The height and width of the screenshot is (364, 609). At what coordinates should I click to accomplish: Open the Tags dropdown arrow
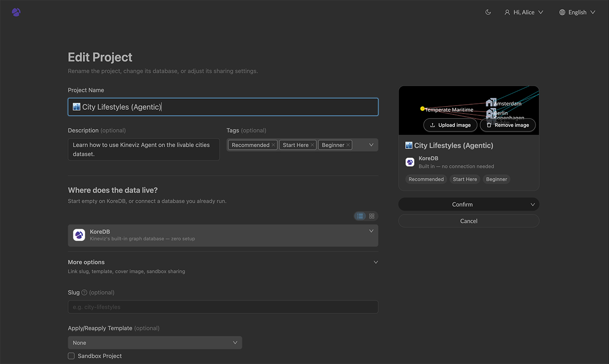371,145
